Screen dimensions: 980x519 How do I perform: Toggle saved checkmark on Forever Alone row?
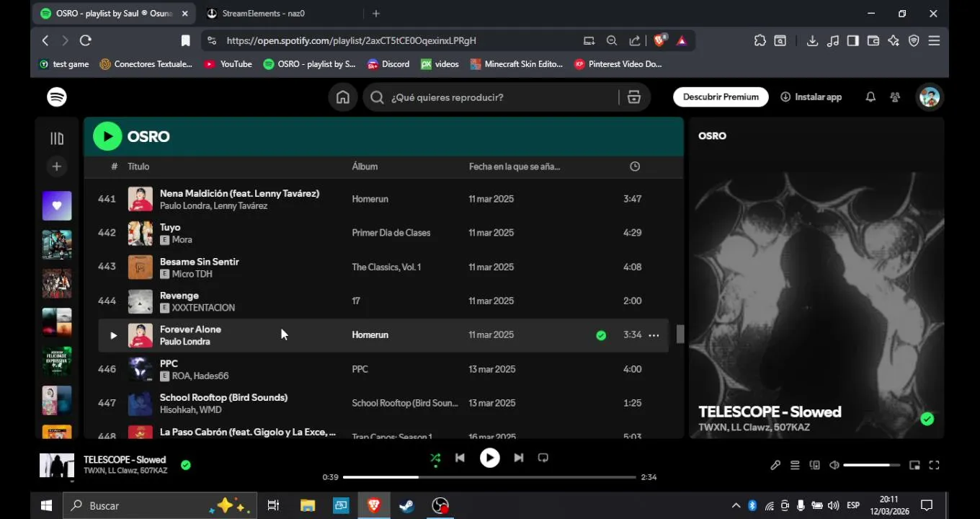click(601, 335)
